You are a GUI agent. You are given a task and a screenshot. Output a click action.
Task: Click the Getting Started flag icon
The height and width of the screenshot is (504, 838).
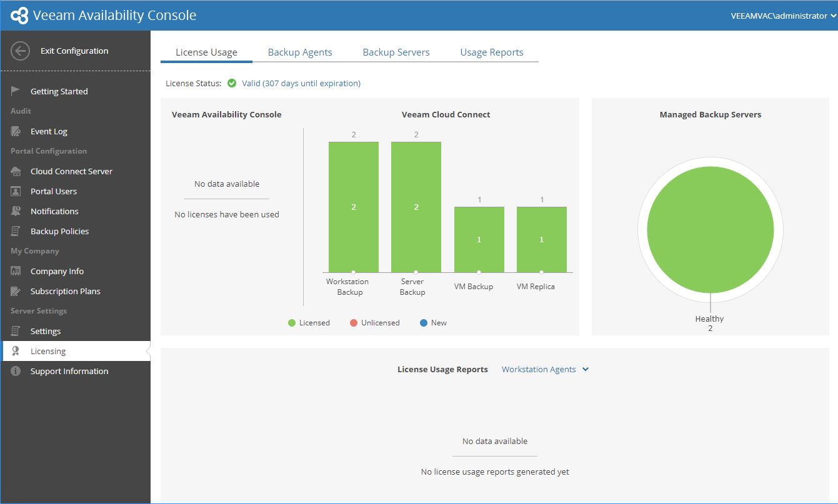pyautogui.click(x=16, y=91)
